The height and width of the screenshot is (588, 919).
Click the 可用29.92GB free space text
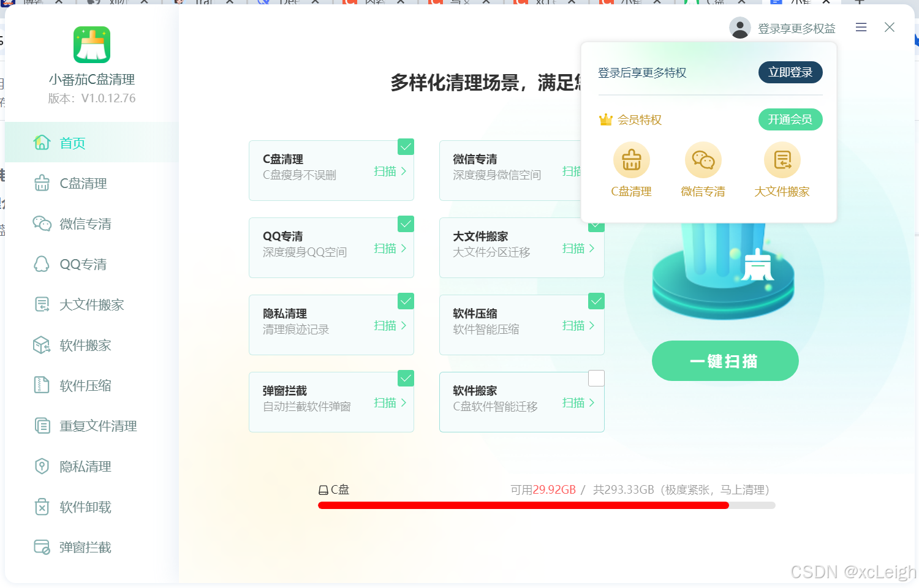click(x=543, y=490)
